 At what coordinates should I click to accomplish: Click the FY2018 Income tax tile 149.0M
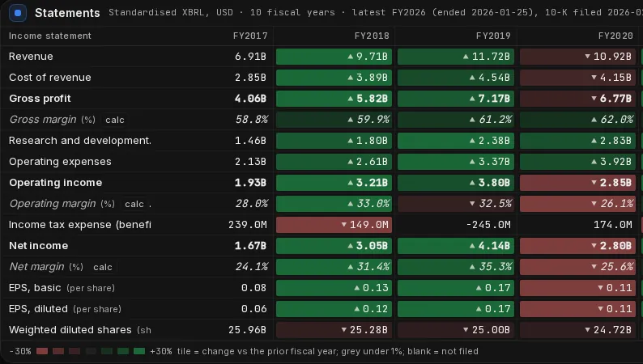[334, 225]
